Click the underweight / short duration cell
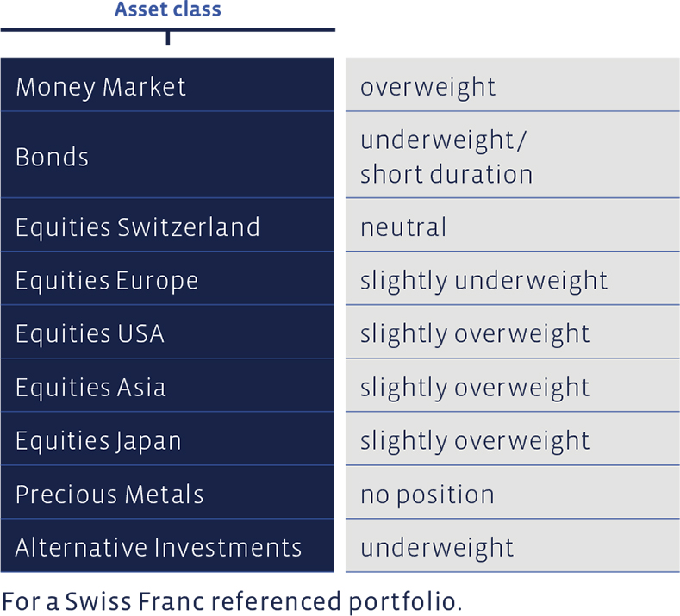This screenshot has height=616, width=680. [x=513, y=155]
